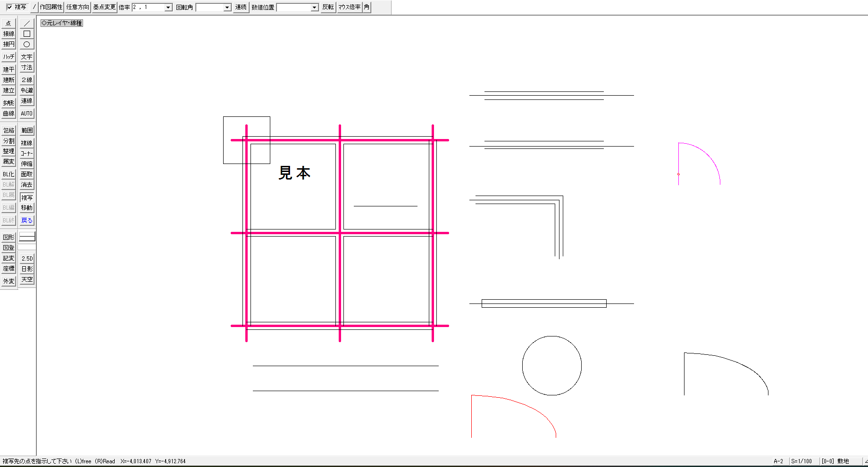Select the ハッチ tool
This screenshot has height=467, width=868.
(8, 57)
